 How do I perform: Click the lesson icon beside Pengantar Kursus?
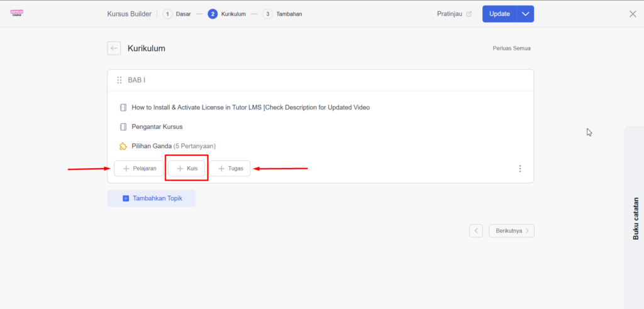click(x=123, y=126)
